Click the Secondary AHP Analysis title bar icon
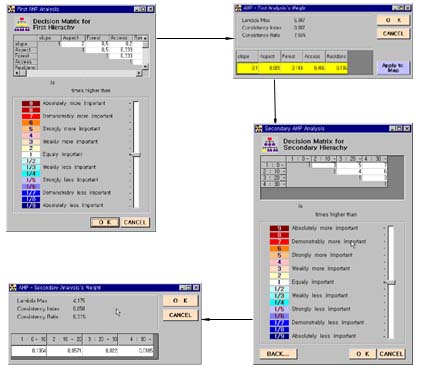 259,128
